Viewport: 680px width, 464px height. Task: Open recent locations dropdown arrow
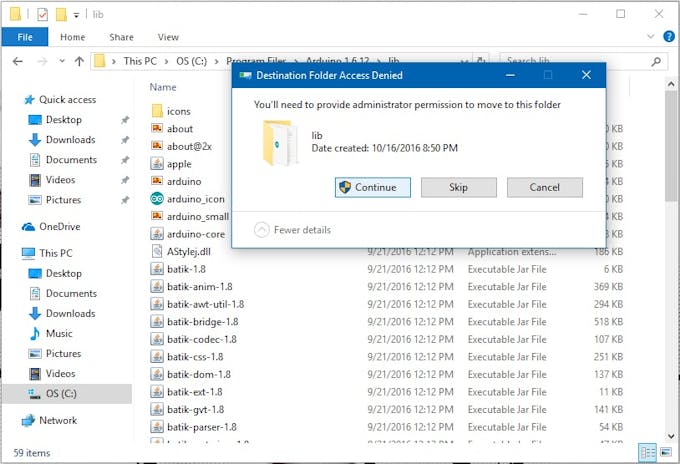coord(62,61)
